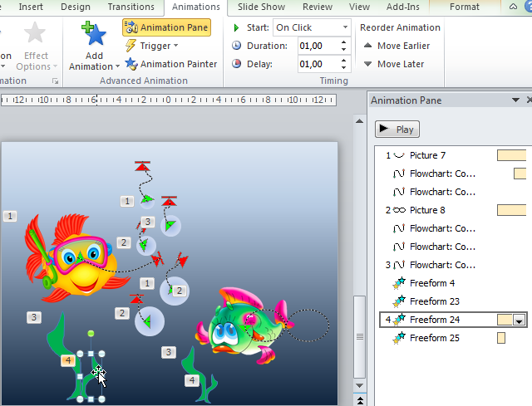Click the Add Animation star icon

coord(93,36)
